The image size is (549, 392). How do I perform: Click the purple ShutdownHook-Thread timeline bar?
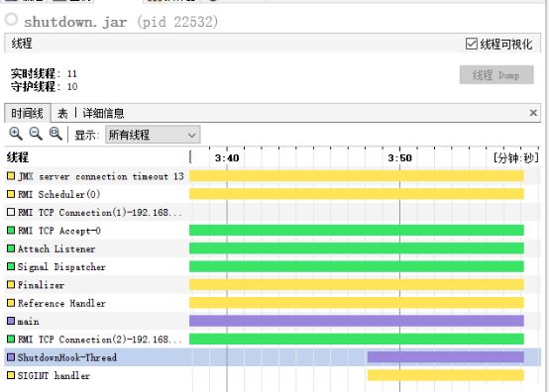[446, 357]
